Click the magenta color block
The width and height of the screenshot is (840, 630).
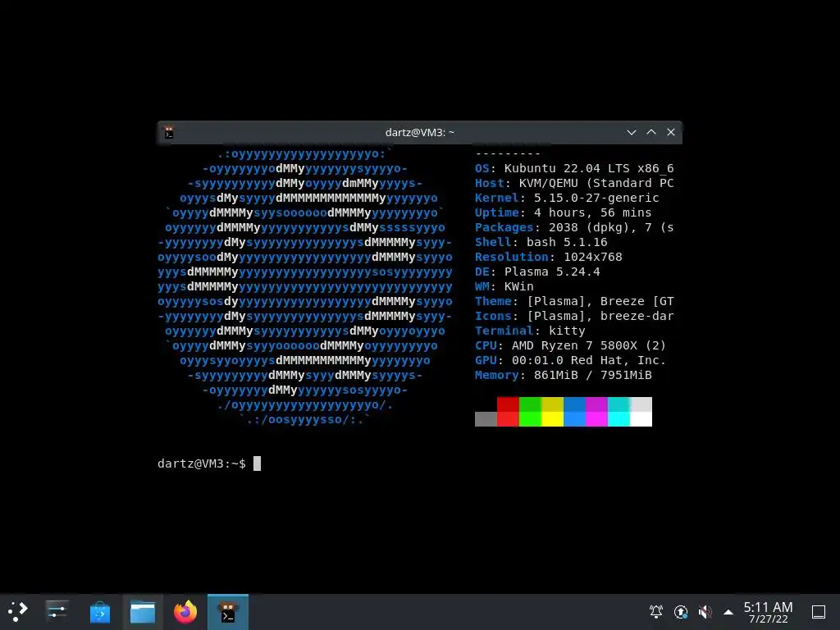597,419
